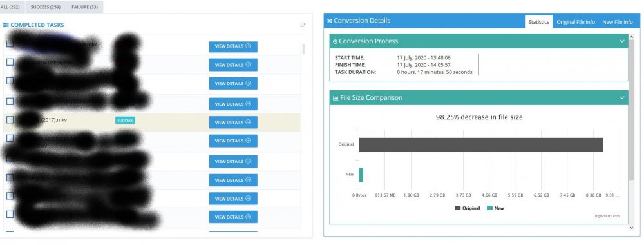Click the 'TASK DURATION:' label
This screenshot has height=245, width=644.
pos(355,72)
